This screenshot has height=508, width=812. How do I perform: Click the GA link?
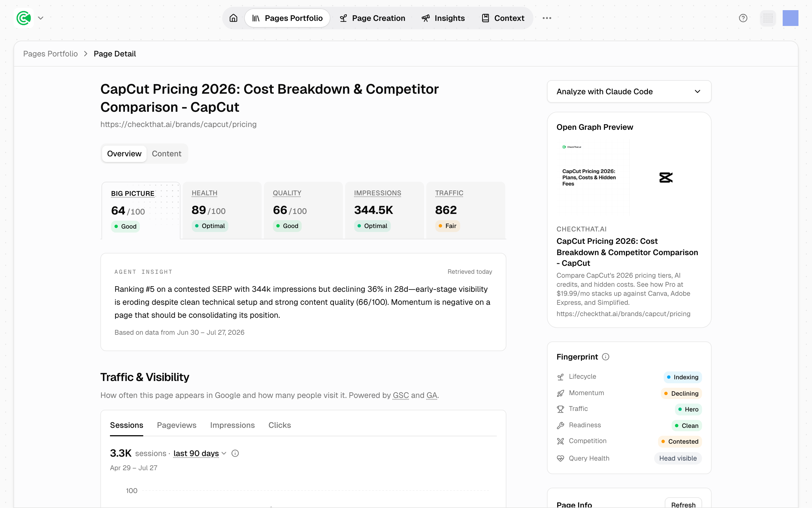(432, 395)
